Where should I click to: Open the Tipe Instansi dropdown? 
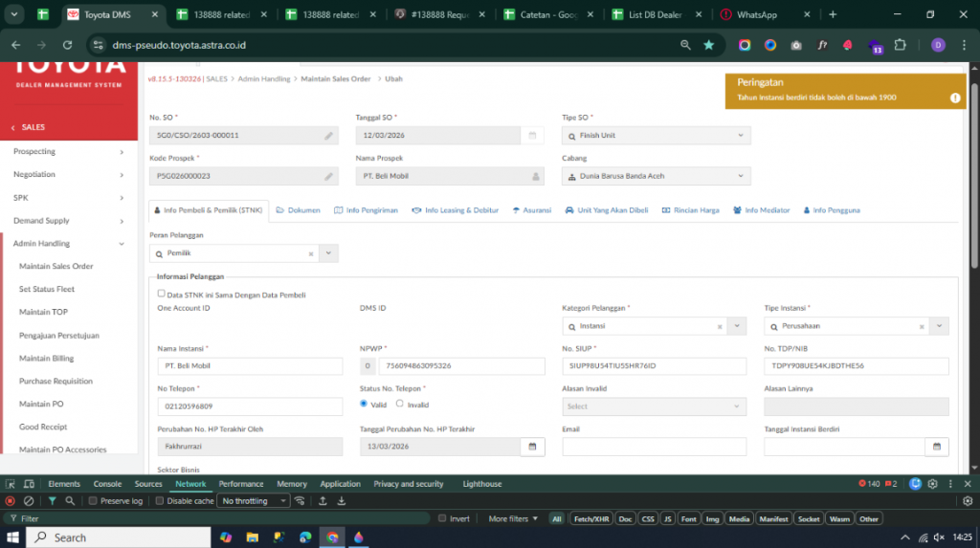pos(940,326)
